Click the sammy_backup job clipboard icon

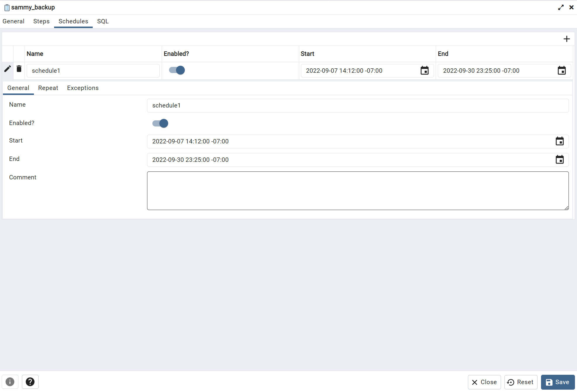pyautogui.click(x=7, y=8)
